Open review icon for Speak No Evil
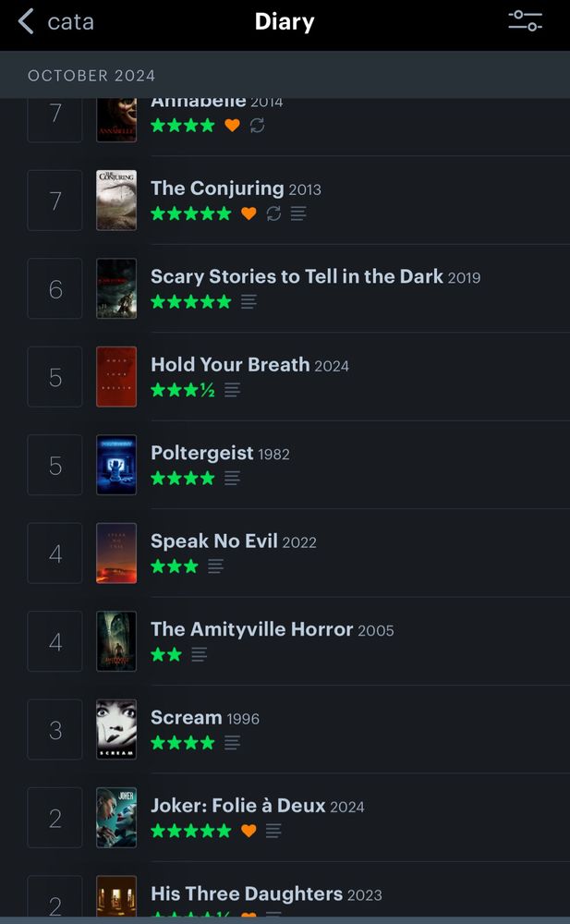This screenshot has width=570, height=924. [x=216, y=566]
